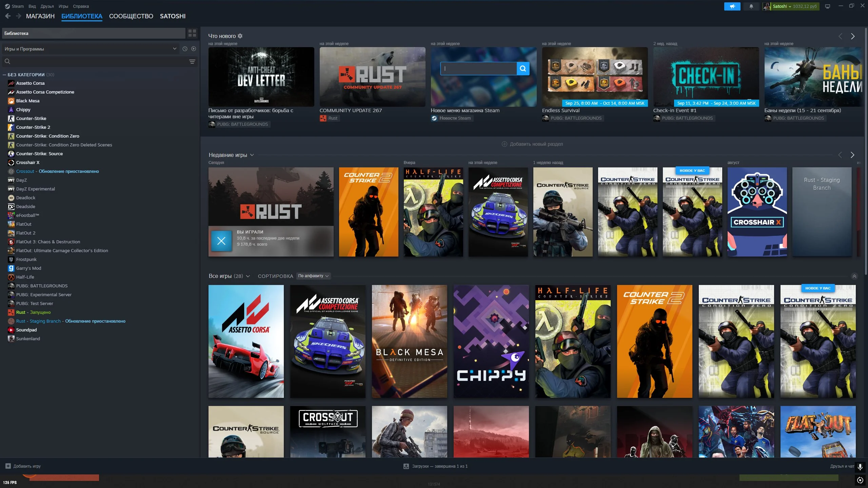
Task: Open the Friends menu
Action: click(x=47, y=6)
